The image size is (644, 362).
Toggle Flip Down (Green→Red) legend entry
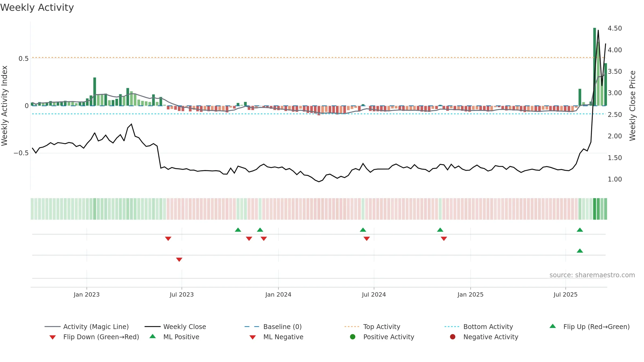point(94,337)
